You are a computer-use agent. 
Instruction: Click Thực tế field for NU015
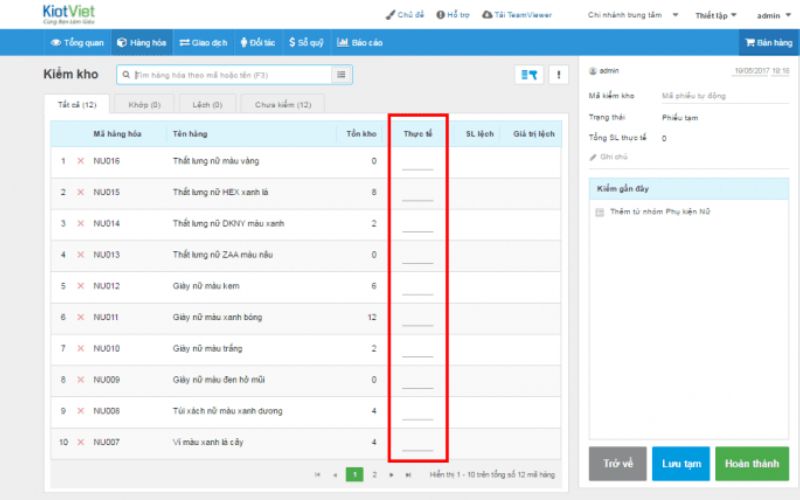[417, 192]
